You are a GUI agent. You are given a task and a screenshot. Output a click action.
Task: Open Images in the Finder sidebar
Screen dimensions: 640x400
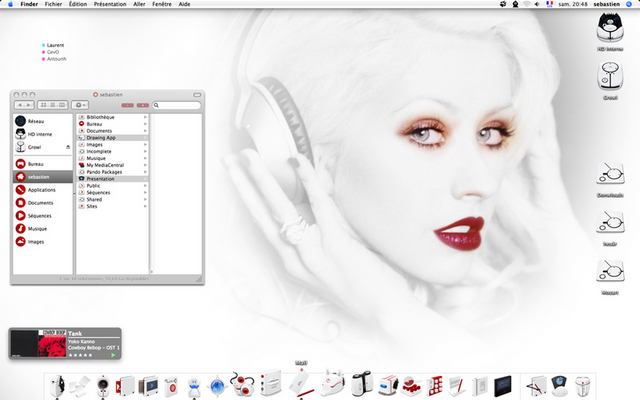[x=36, y=242]
